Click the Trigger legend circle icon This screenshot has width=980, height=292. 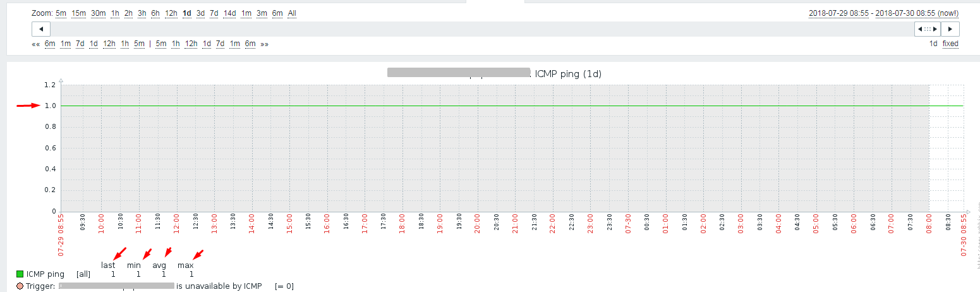pos(20,286)
